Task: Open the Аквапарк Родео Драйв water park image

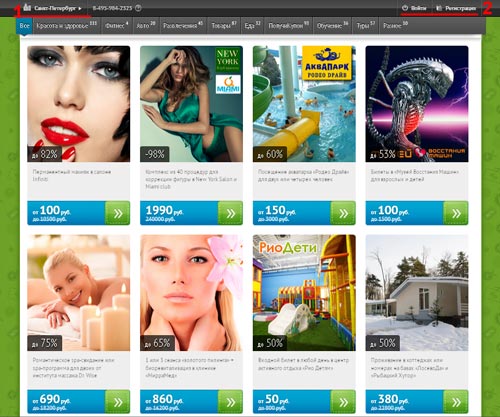Action: tap(304, 104)
